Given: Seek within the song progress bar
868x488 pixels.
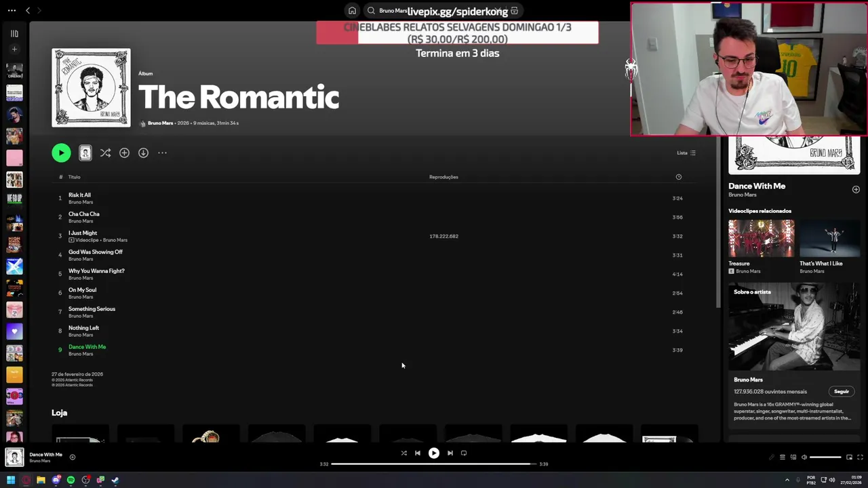Looking at the screenshot, I should click(x=434, y=464).
